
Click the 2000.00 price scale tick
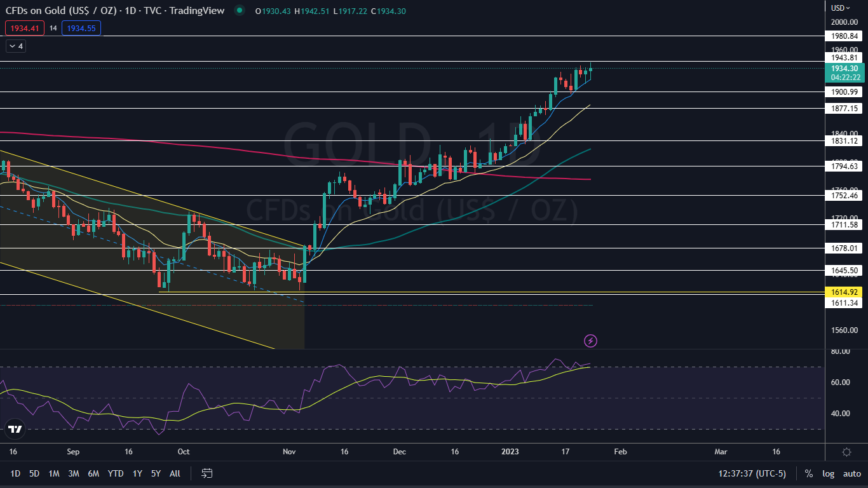tap(845, 22)
